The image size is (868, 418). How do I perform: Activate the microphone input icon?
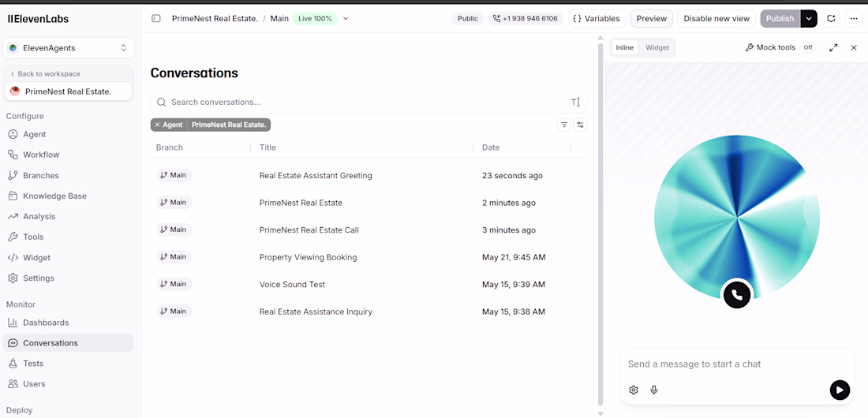654,390
